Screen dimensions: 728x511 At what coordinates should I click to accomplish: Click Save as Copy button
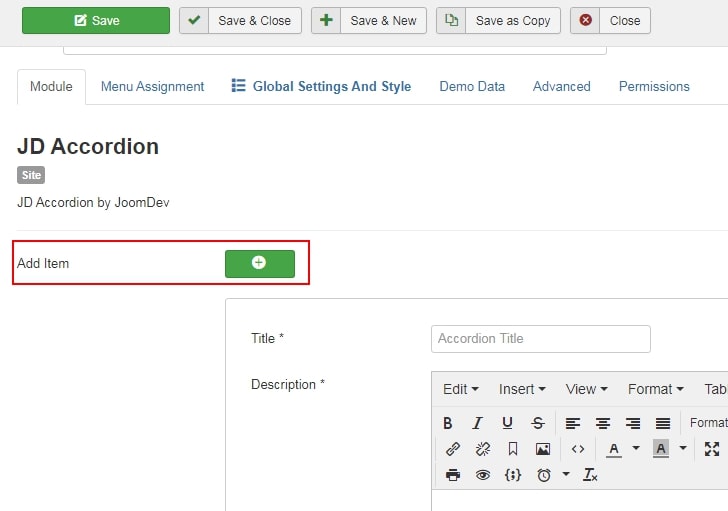point(498,20)
